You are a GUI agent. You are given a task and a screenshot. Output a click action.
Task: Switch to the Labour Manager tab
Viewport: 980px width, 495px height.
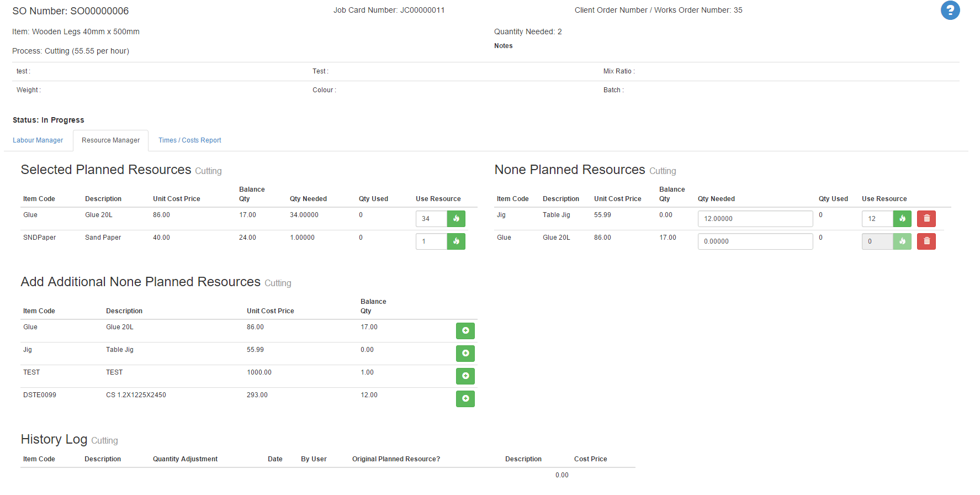point(38,140)
